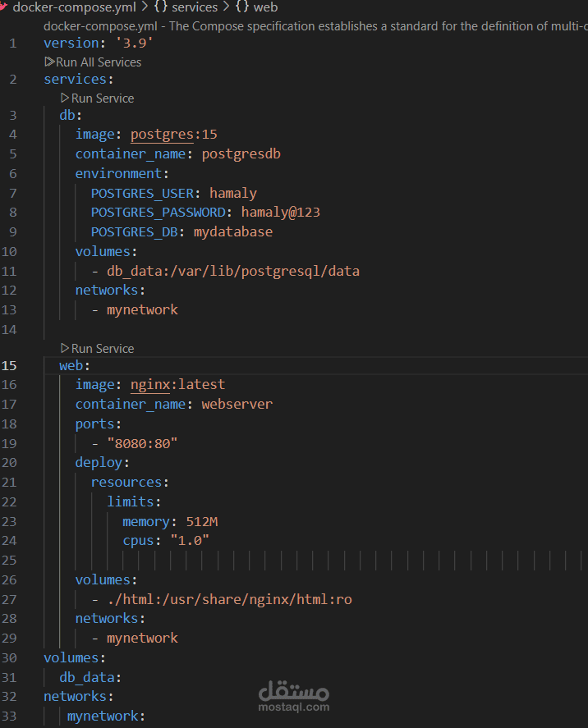Click the Compose specification description text
This screenshot has width=588, height=728.
point(316,26)
